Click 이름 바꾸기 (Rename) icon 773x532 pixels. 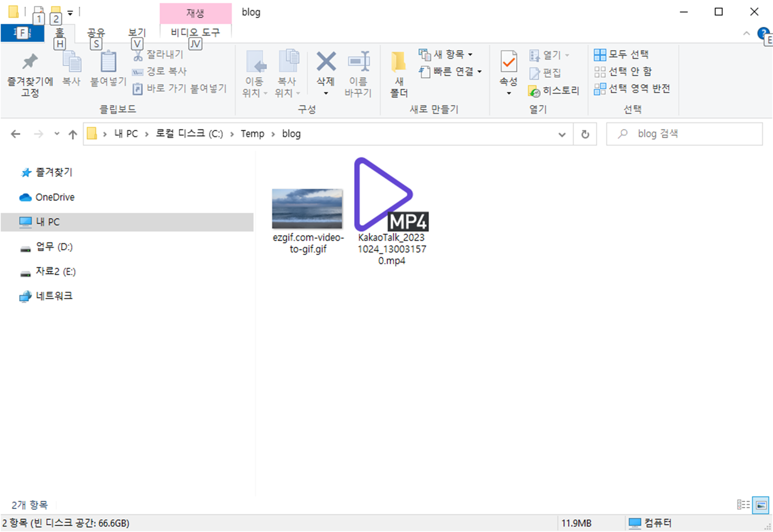[358, 73]
